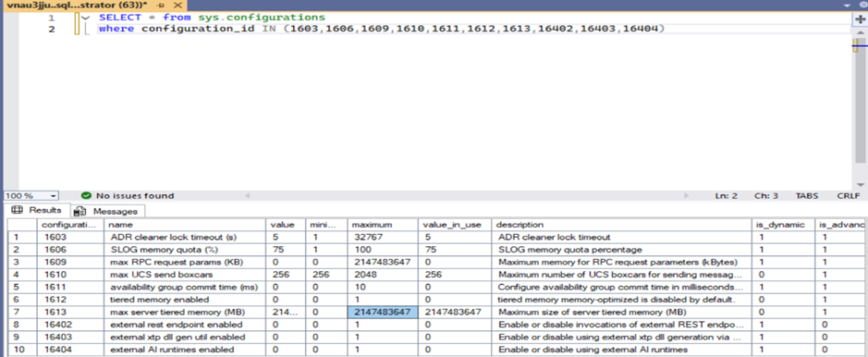Click line number 2 in editor margin

(x=52, y=29)
